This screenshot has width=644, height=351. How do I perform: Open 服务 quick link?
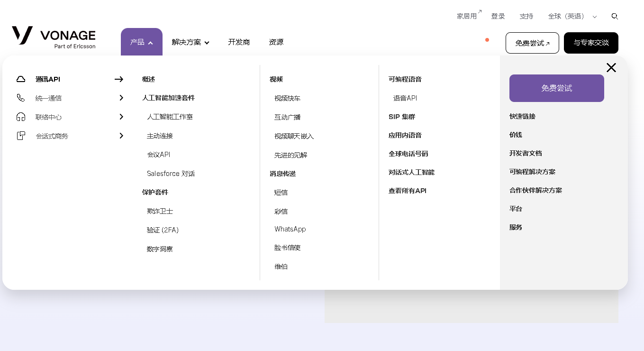(516, 227)
